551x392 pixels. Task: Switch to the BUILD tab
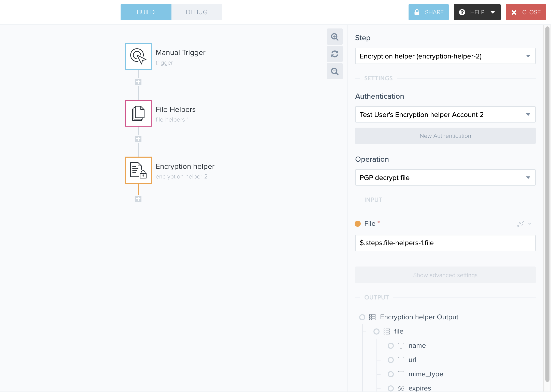(146, 12)
